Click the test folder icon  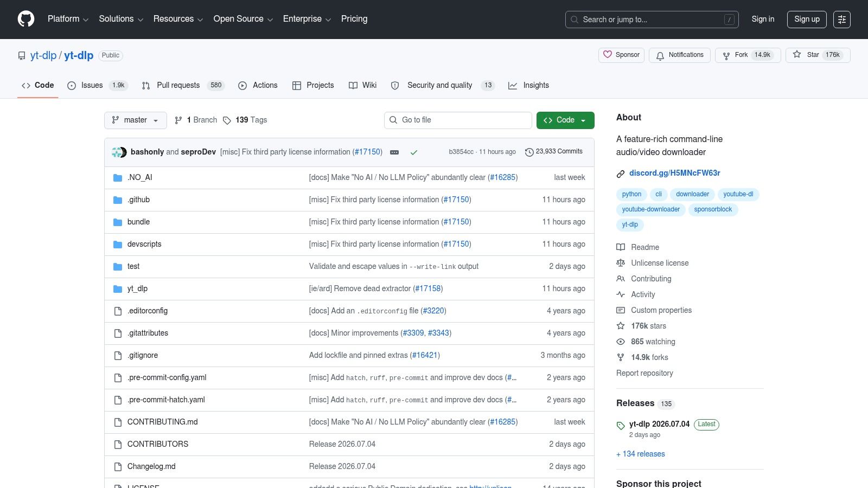tap(118, 267)
